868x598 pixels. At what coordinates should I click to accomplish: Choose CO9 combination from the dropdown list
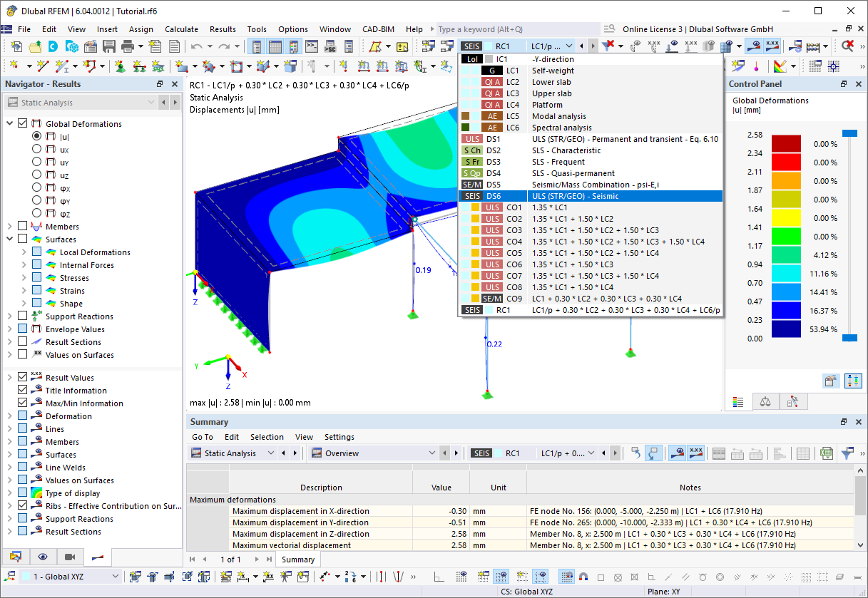click(591, 299)
